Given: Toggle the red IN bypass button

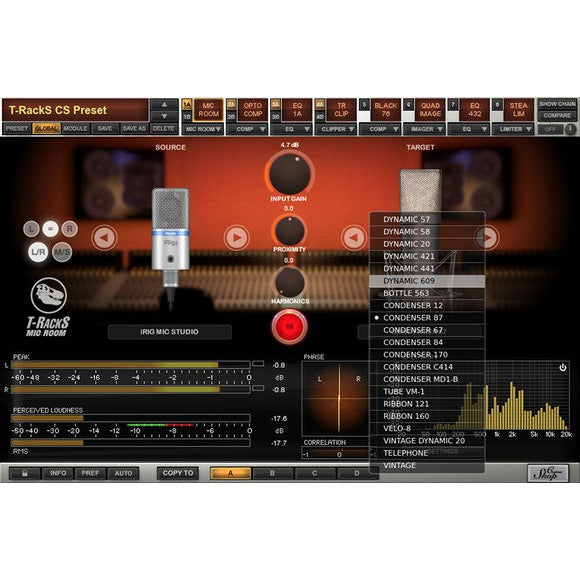Looking at the screenshot, I should [289, 326].
